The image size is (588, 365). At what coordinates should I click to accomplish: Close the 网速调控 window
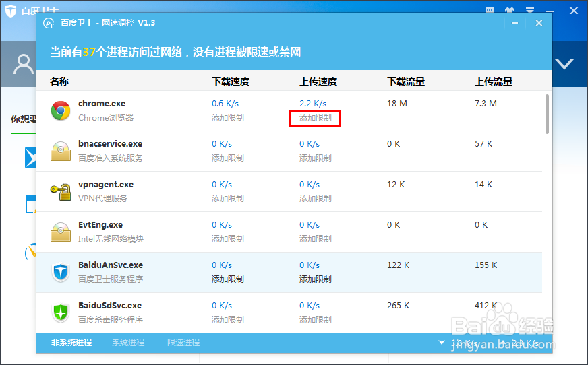(x=539, y=23)
